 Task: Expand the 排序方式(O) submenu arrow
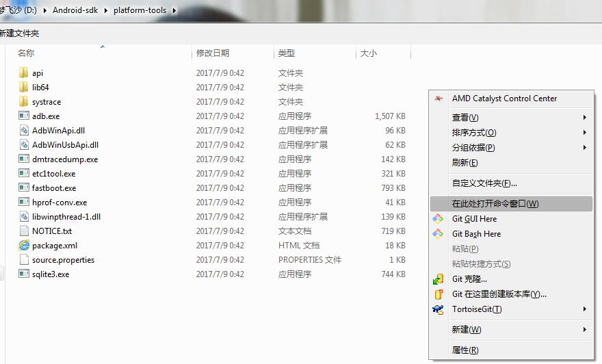tap(584, 133)
